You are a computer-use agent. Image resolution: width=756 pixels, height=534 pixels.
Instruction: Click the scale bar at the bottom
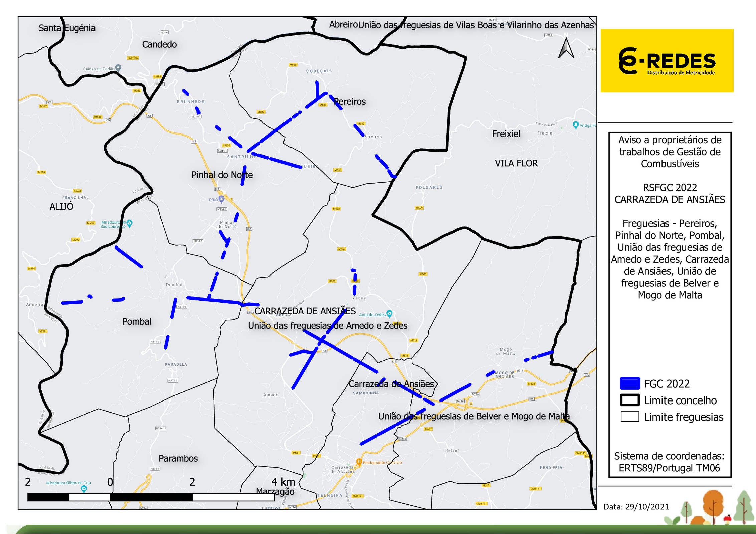pyautogui.click(x=151, y=497)
